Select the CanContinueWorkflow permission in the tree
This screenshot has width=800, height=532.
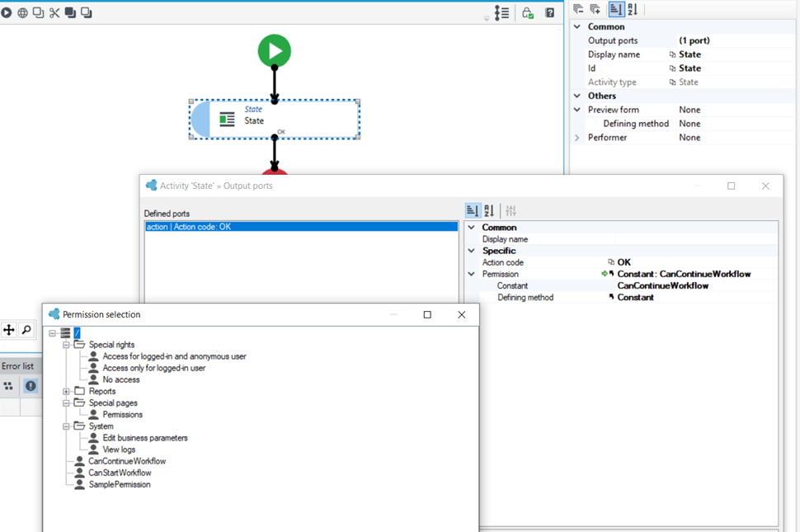pyautogui.click(x=127, y=461)
